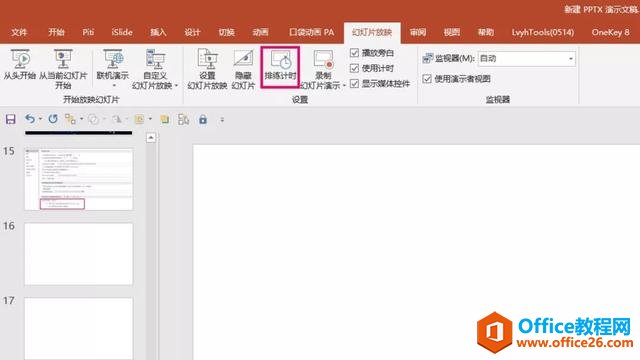Open the customize quick access toolbar dropdown

coord(222,120)
